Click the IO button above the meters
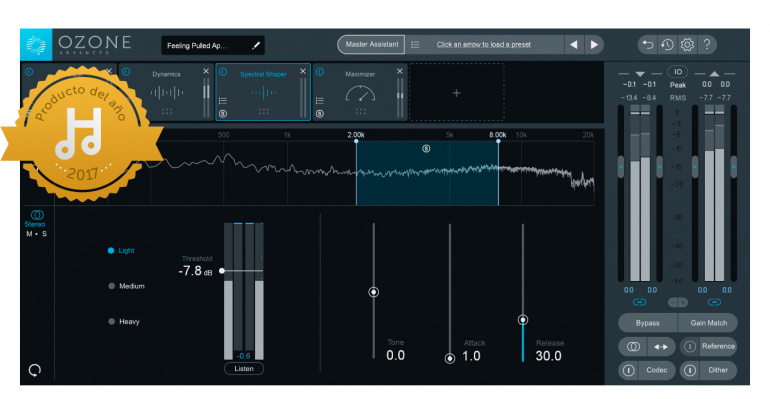770x399 pixels. coord(678,72)
